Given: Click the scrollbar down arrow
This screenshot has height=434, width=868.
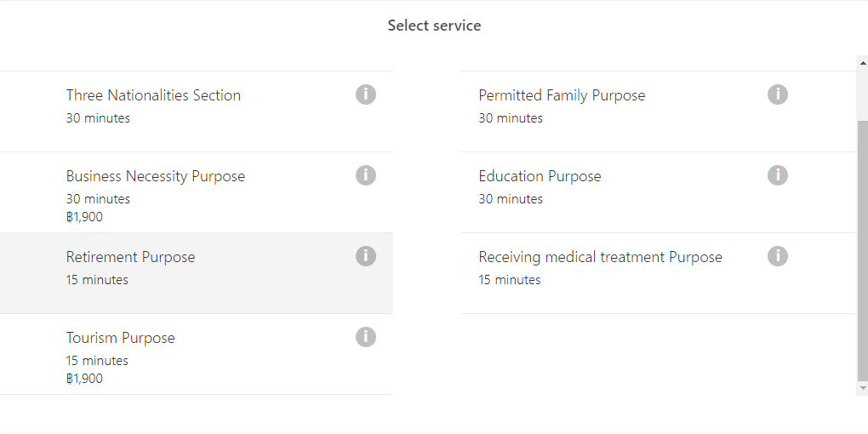Looking at the screenshot, I should [x=862, y=388].
